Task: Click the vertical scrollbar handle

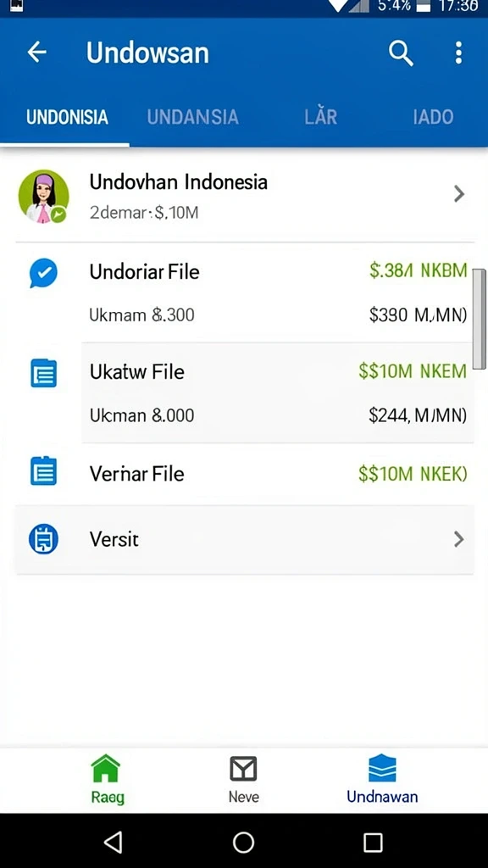Action: pyautogui.click(x=480, y=319)
